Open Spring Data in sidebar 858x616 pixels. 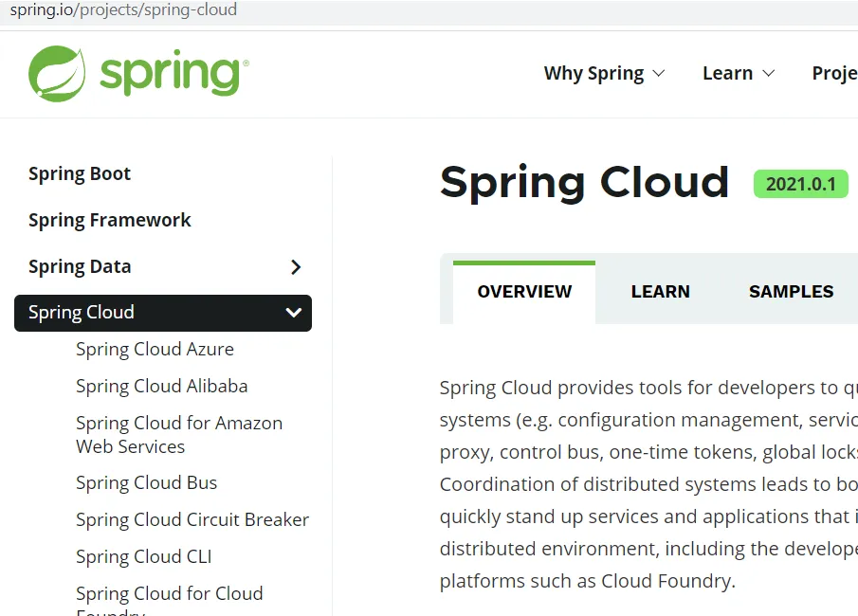coord(80,266)
